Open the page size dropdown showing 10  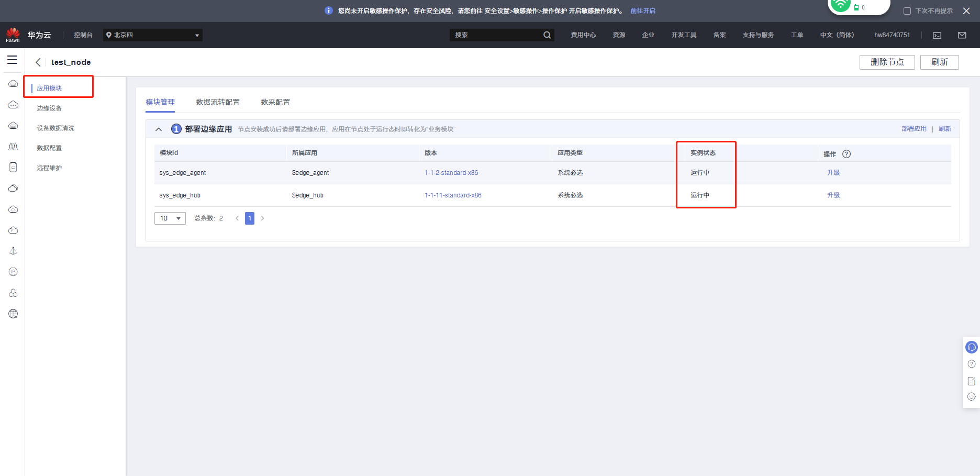click(170, 218)
